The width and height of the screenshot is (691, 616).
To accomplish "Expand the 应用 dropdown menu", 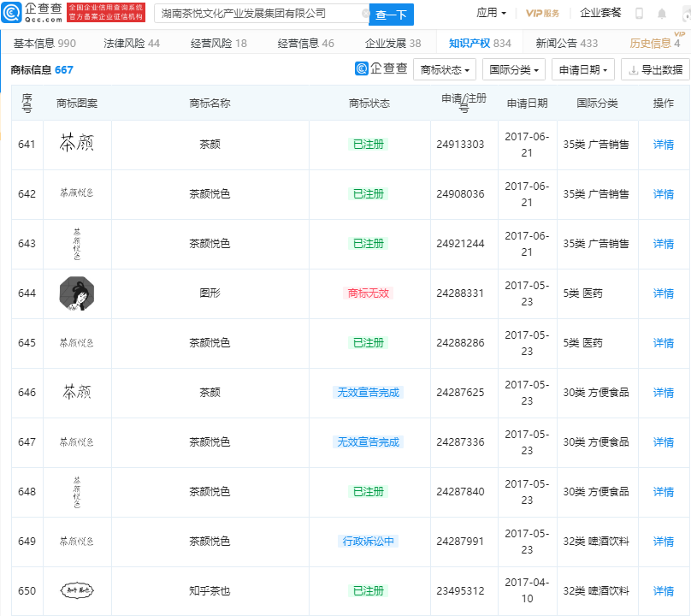I will 491,13.
